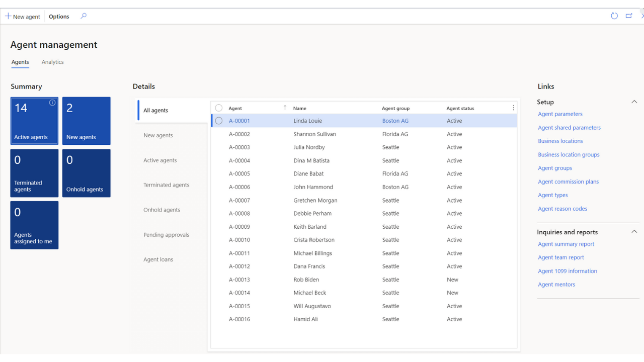Click the Agent column sort arrow
Image resolution: width=644 pixels, height=362 pixels.
(285, 108)
